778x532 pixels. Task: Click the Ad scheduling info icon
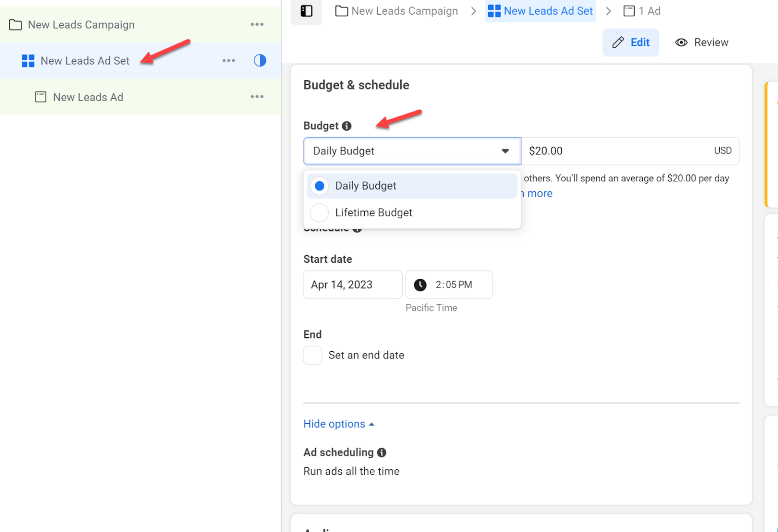[x=381, y=453]
